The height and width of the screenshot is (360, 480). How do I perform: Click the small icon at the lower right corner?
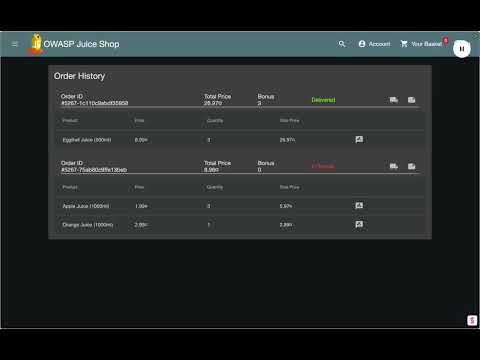472,320
